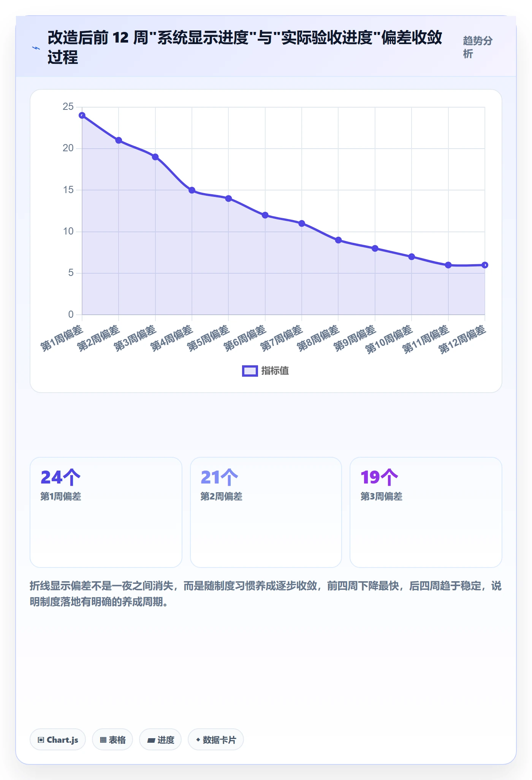Select the 第1周偏差 data point

(x=82, y=116)
